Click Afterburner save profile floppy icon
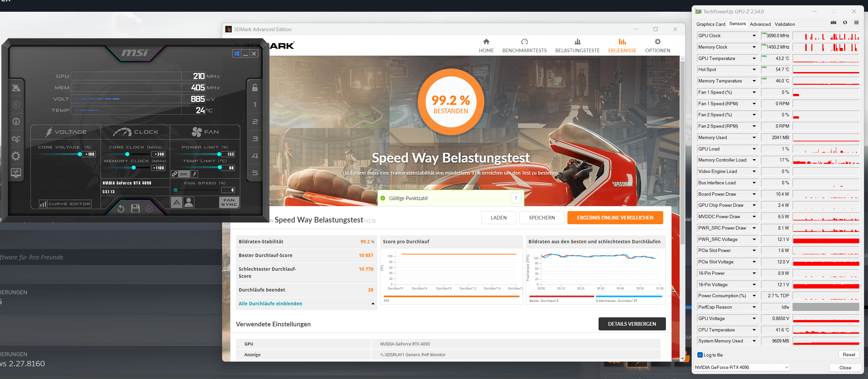Screen dimensions: 868x379 pyautogui.click(x=135, y=208)
